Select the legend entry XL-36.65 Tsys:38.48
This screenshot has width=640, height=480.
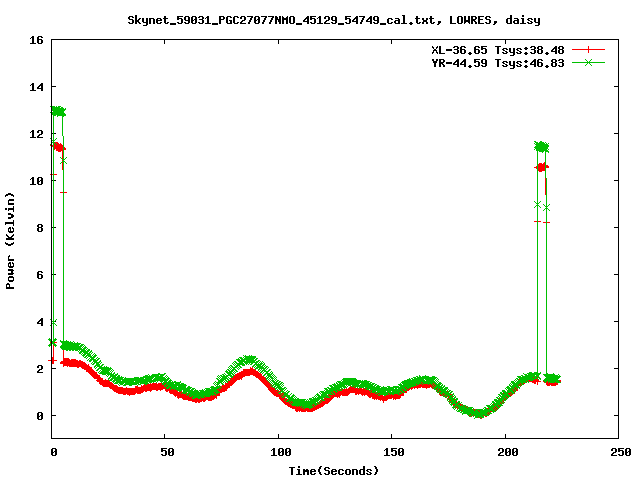click(498, 50)
